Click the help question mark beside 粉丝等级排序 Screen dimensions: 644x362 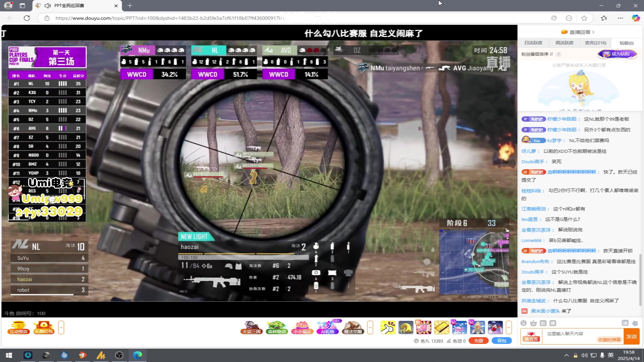coord(558,54)
